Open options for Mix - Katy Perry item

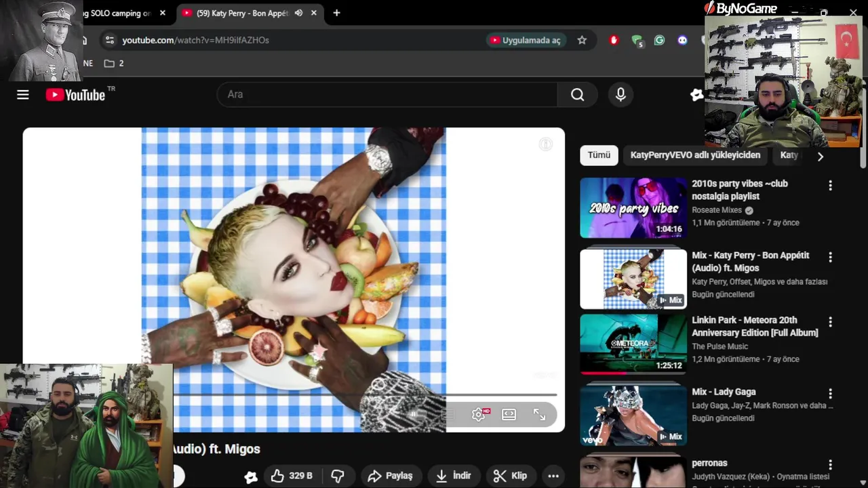point(830,257)
